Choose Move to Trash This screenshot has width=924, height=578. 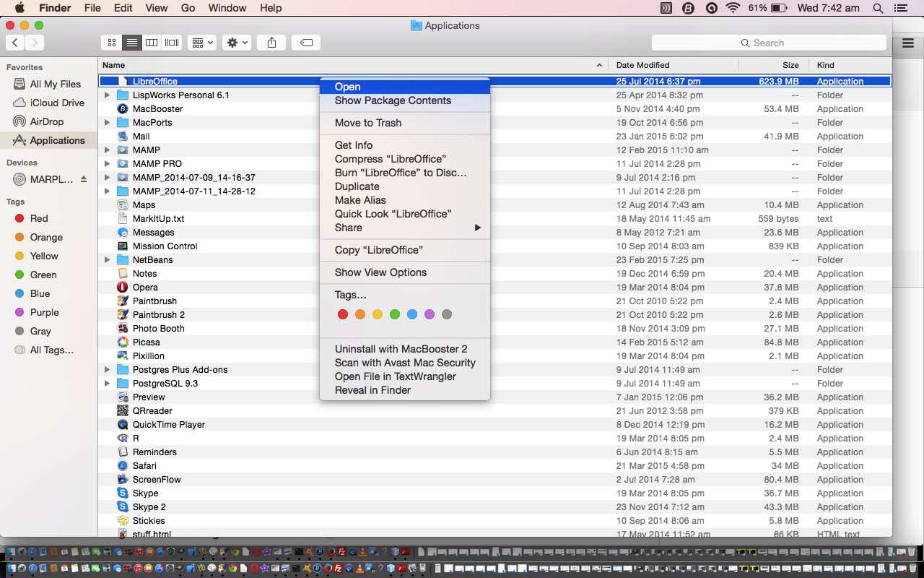405,123
